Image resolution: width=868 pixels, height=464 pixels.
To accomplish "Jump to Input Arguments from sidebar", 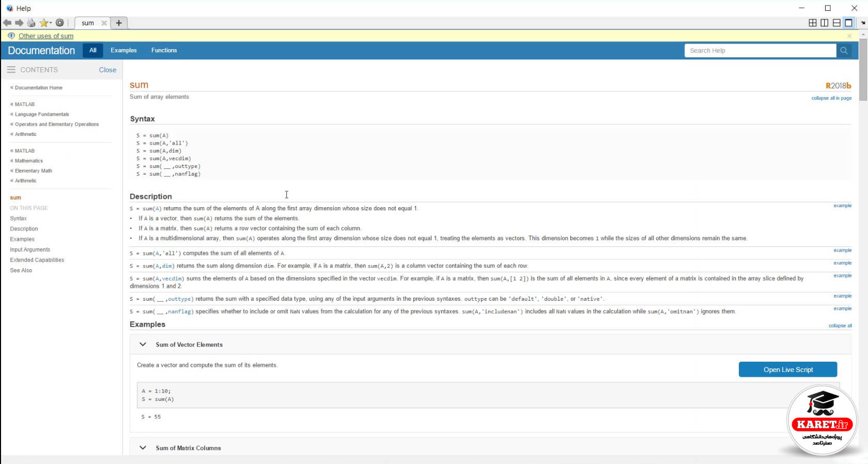I will coord(30,250).
